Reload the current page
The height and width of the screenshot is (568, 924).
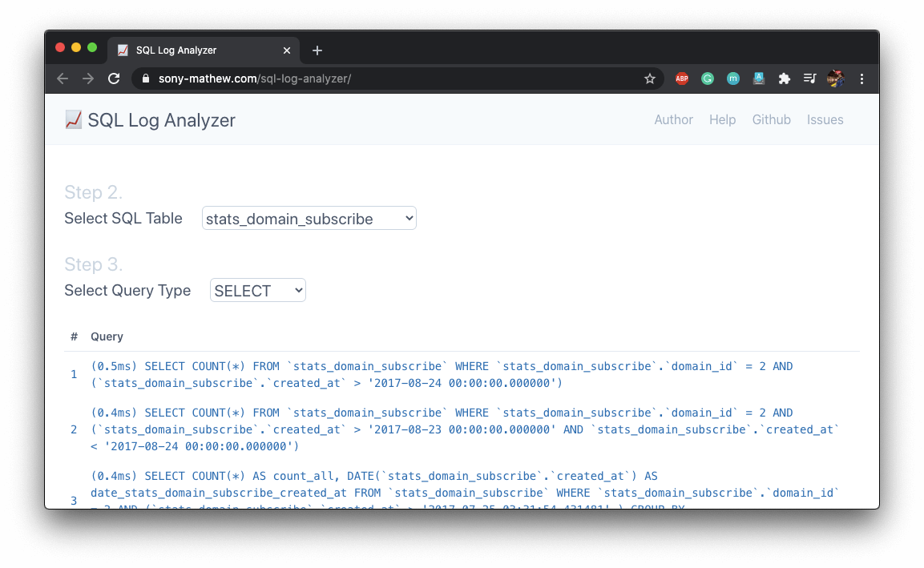114,79
